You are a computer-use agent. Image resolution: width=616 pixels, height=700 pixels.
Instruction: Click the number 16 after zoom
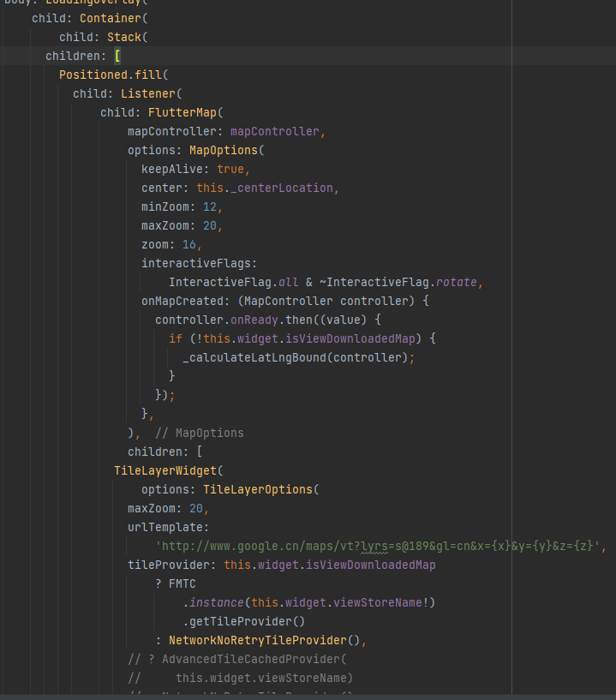coord(189,245)
